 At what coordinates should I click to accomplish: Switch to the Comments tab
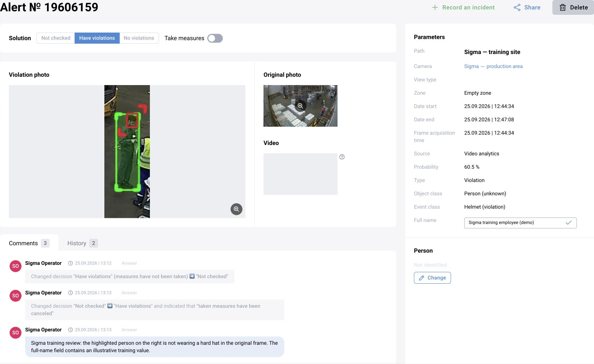click(29, 243)
